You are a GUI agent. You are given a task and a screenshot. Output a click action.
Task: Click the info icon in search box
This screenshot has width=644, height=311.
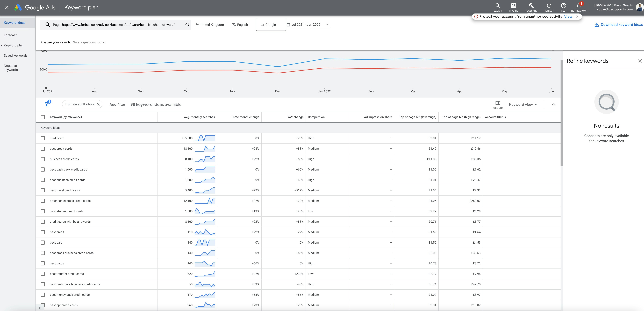(187, 25)
